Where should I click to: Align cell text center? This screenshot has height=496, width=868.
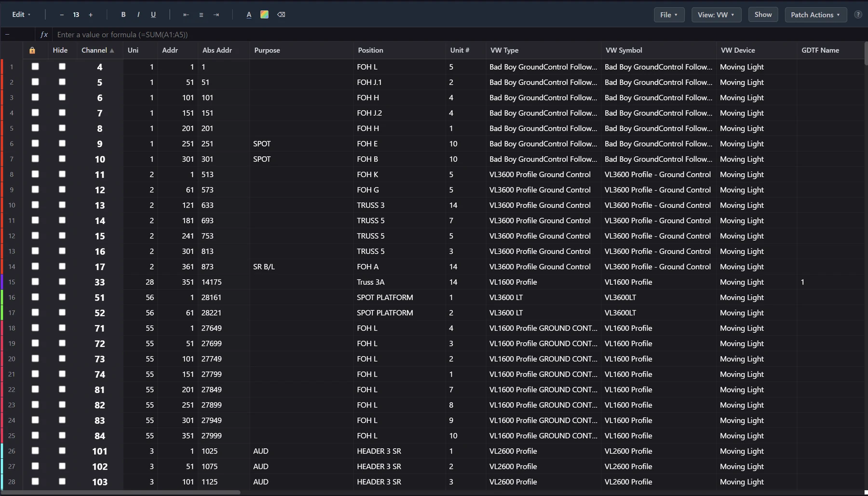coord(201,14)
